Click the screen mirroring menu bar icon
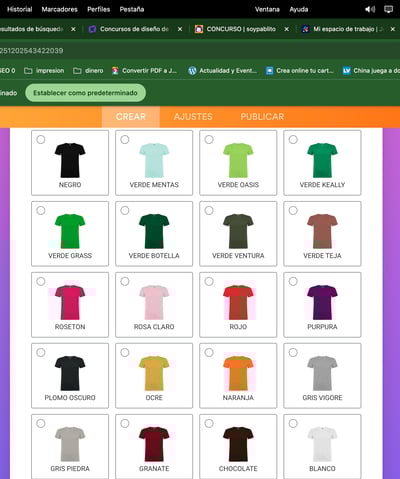The height and width of the screenshot is (479, 400). pos(388,9)
